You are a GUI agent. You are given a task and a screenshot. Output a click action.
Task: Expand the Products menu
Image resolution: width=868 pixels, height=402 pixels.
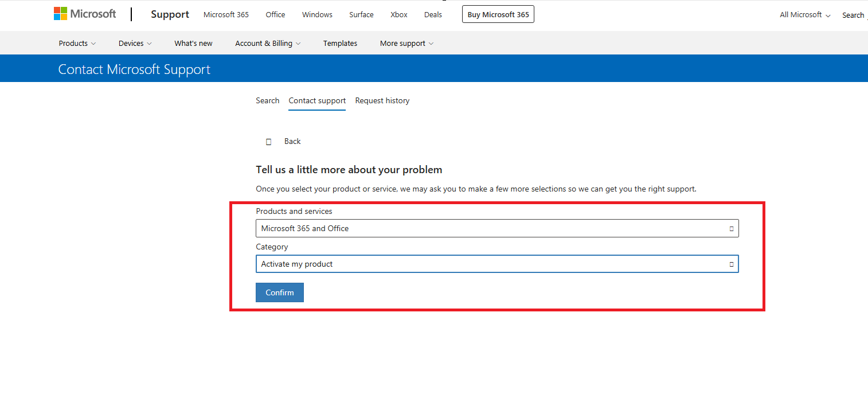click(77, 43)
